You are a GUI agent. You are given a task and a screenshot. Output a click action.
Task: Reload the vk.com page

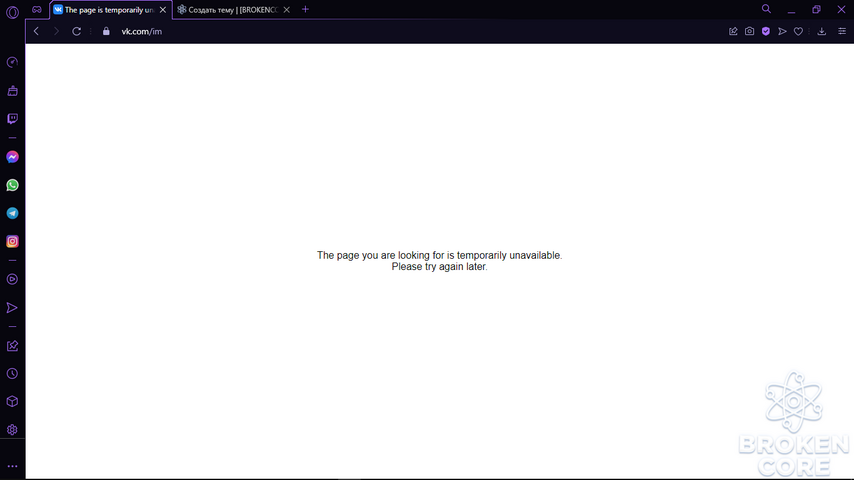[x=77, y=31]
